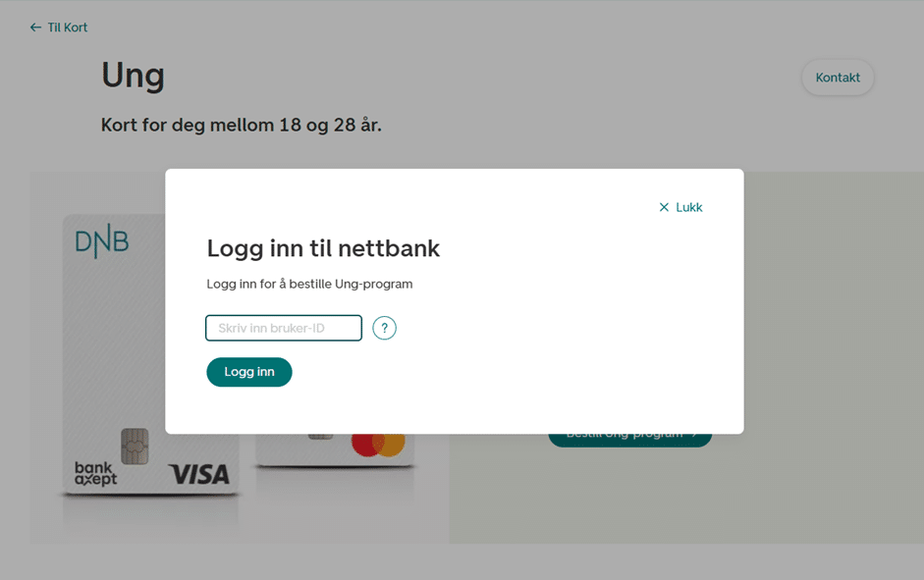Image resolution: width=924 pixels, height=580 pixels.
Task: Select the Mastercard card image
Action: (335, 449)
